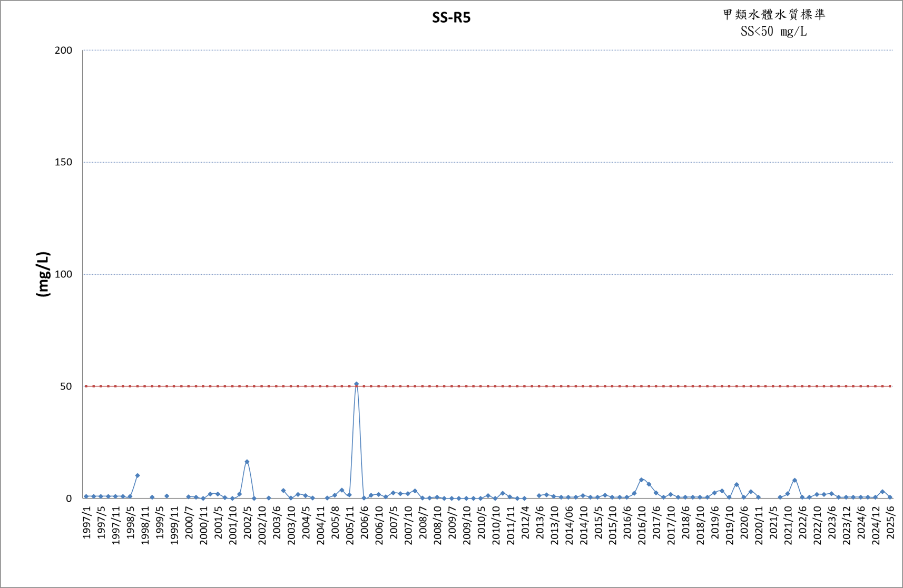The width and height of the screenshot is (903, 588).
Task: Click the x-axis label 2009/7
Action: pos(452,523)
